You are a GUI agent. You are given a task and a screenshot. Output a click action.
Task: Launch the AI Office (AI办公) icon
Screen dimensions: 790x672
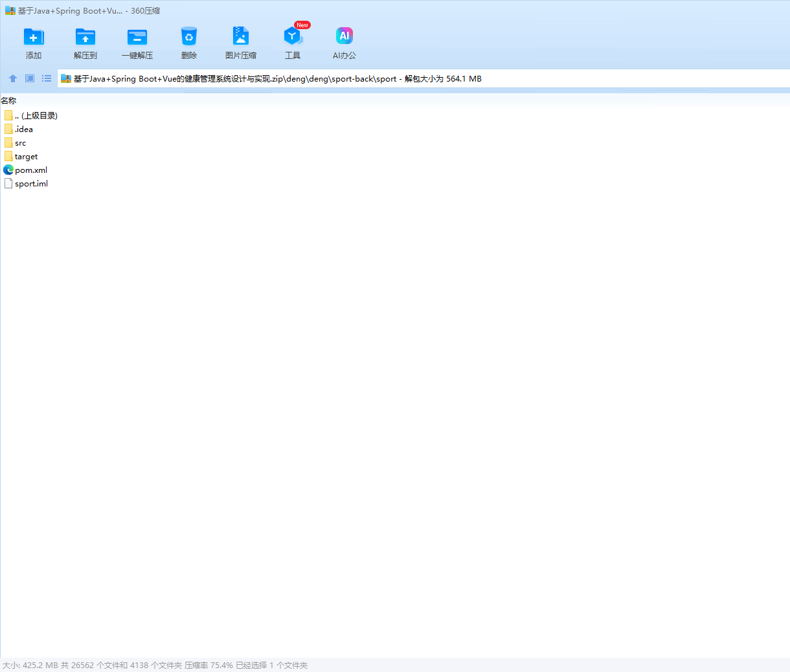tap(344, 36)
